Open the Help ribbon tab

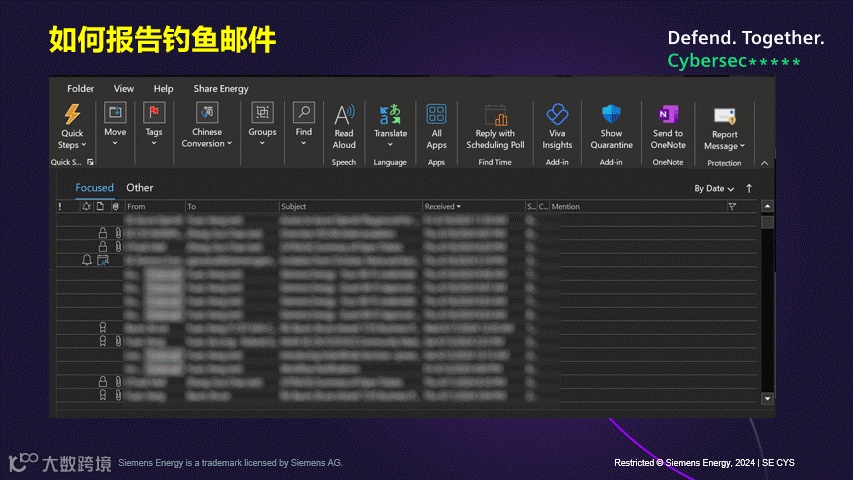pyautogui.click(x=163, y=89)
